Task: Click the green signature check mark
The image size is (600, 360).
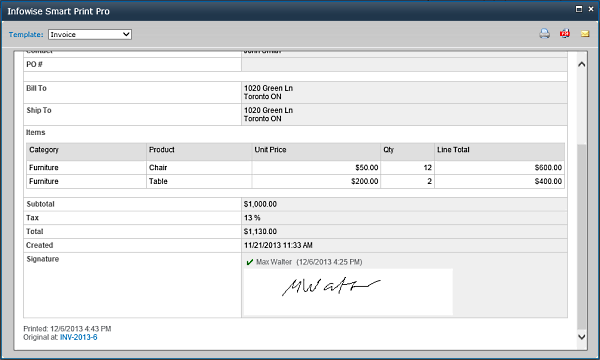Action: coord(250,262)
